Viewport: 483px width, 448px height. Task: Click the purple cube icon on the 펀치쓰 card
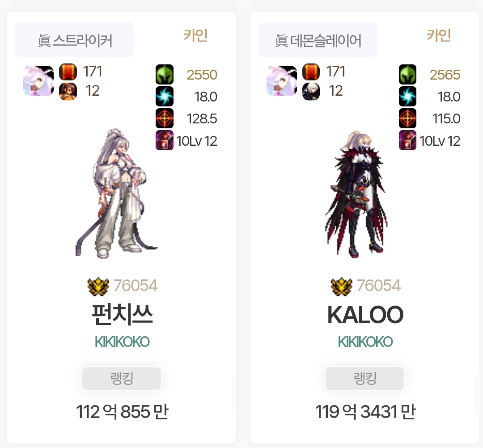pos(165,140)
